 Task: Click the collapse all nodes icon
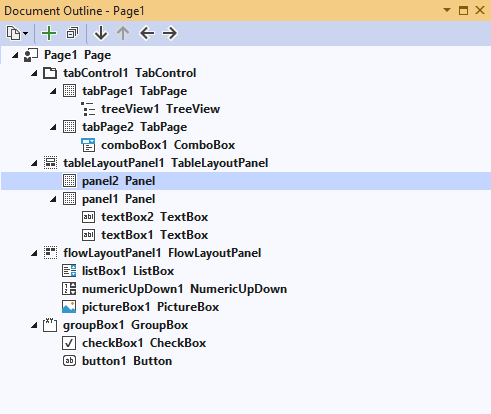72,33
